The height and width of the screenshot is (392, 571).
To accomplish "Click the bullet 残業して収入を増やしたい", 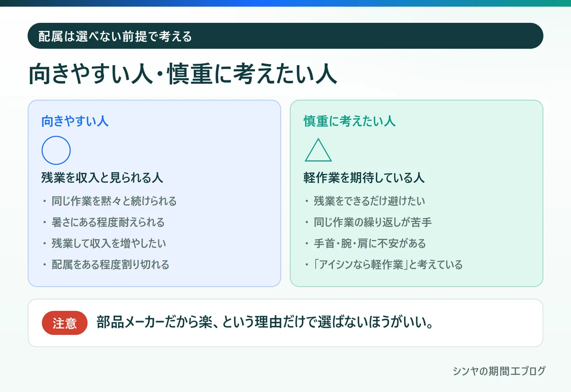I will pos(109,243).
